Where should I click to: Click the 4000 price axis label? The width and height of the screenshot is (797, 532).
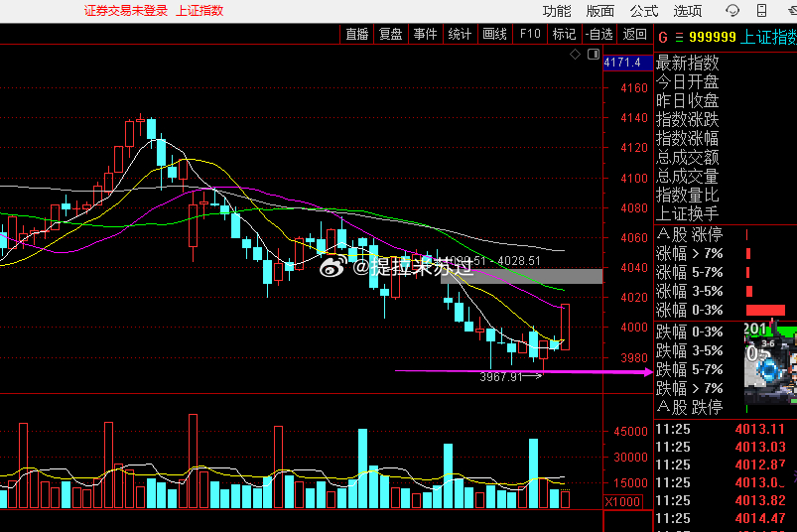pyautogui.click(x=634, y=328)
